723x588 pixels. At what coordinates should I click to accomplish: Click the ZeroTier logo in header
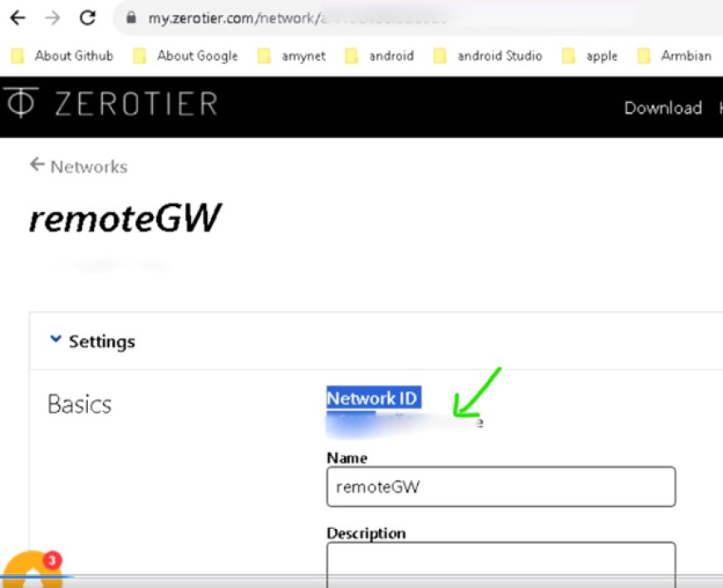click(x=110, y=103)
